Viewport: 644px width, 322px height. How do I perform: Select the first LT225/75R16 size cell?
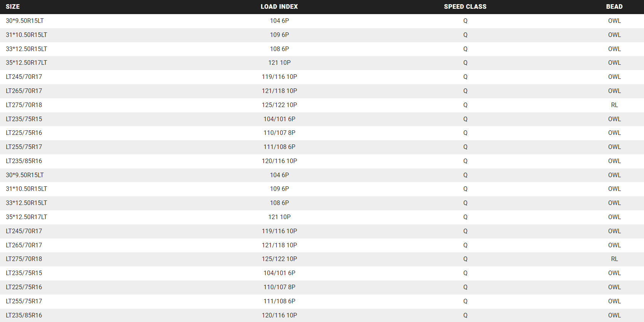click(24, 133)
